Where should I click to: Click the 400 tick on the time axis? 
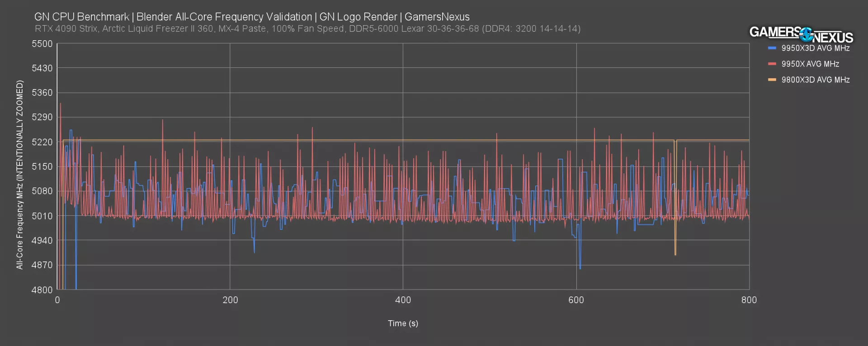(403, 300)
